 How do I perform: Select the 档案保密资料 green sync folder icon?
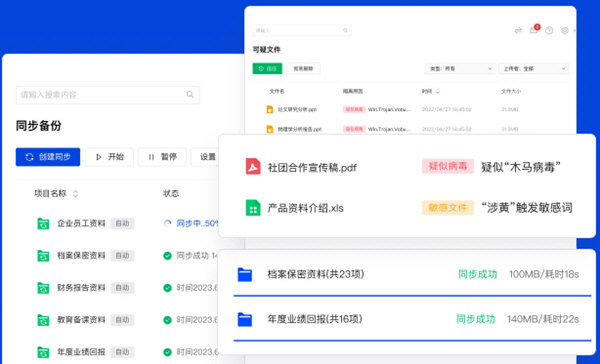click(x=43, y=256)
